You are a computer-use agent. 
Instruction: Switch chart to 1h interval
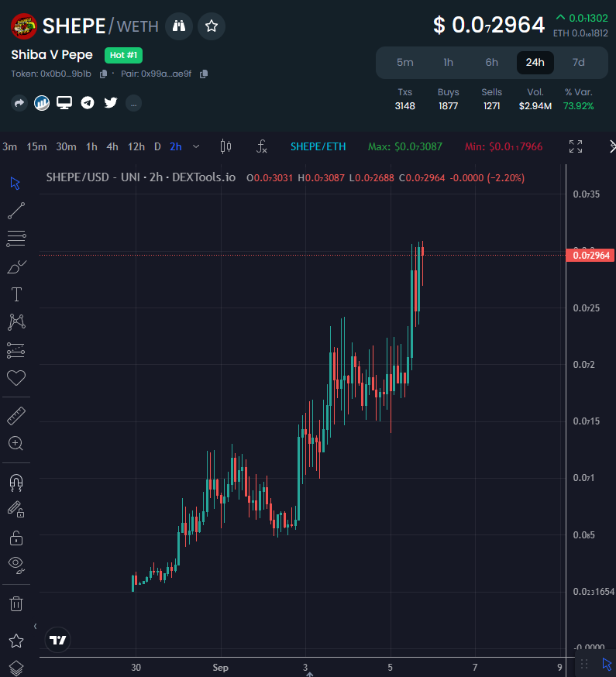click(x=91, y=147)
